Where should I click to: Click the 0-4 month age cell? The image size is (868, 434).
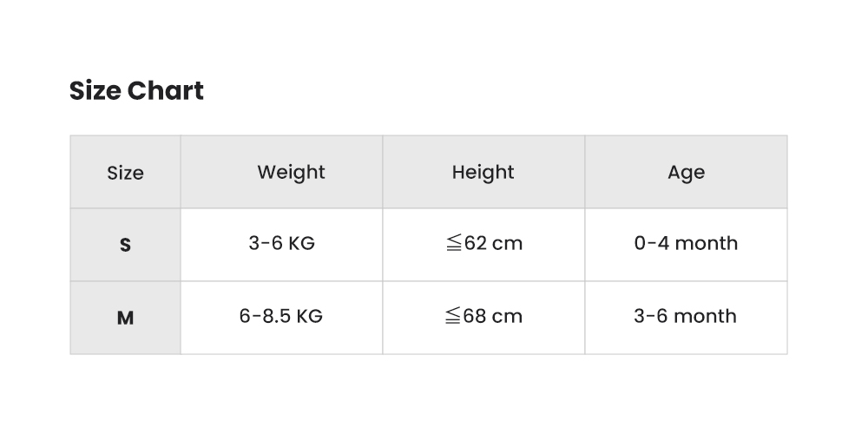686,243
